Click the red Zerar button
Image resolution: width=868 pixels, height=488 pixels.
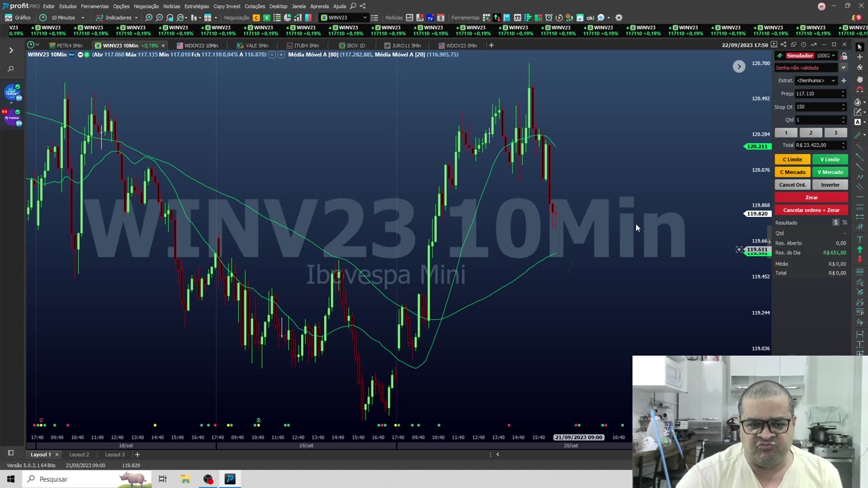811,197
